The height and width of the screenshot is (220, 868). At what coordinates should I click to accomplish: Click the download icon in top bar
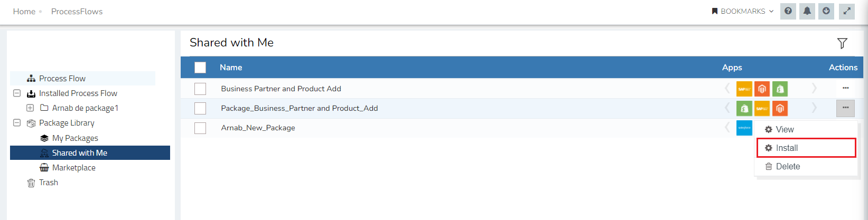pyautogui.click(x=826, y=11)
